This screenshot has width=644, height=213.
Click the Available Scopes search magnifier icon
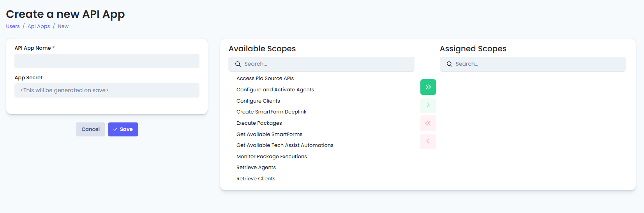click(238, 64)
